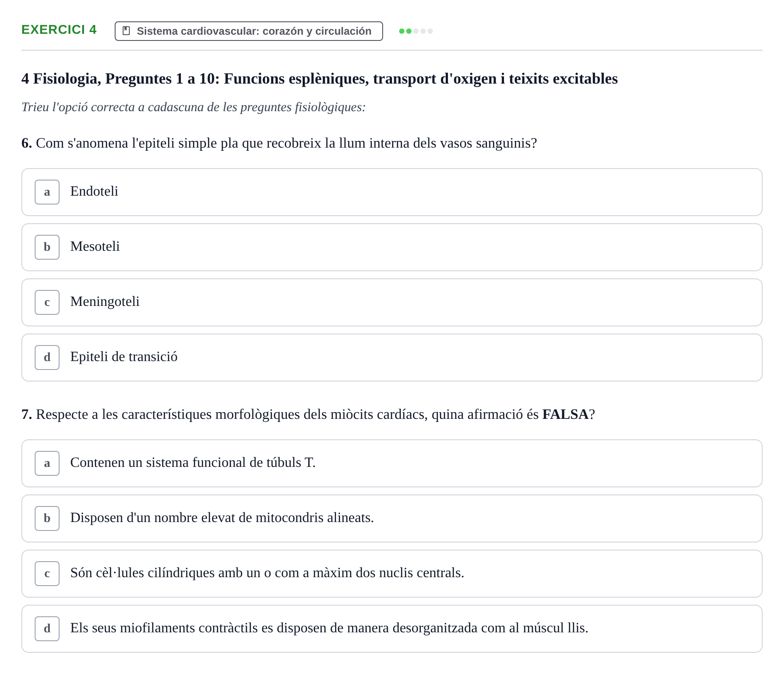Viewport: 784px width, 675px height.
Task: Click the EXERCICI 4 heading
Action: tap(59, 29)
